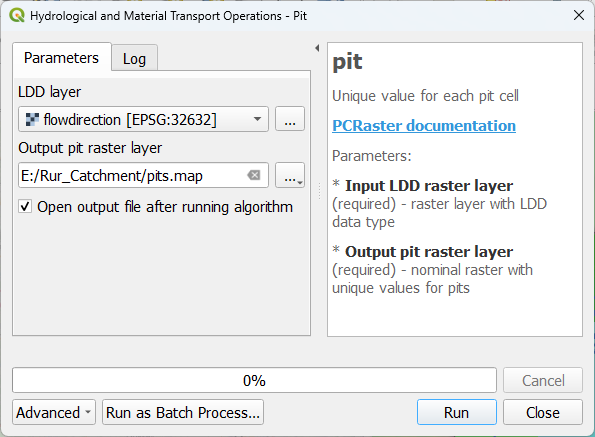The width and height of the screenshot is (595, 437).
Task: Switch to the Parameters tab
Action: (61, 58)
